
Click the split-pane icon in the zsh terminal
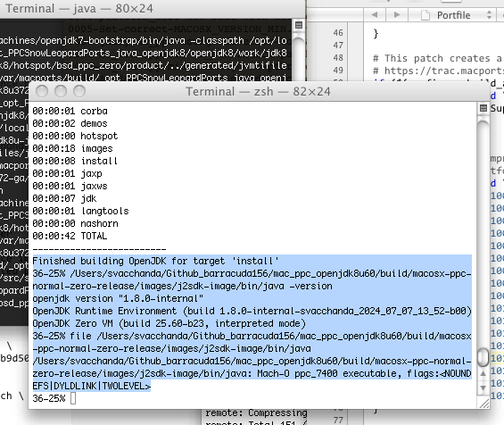[483, 108]
